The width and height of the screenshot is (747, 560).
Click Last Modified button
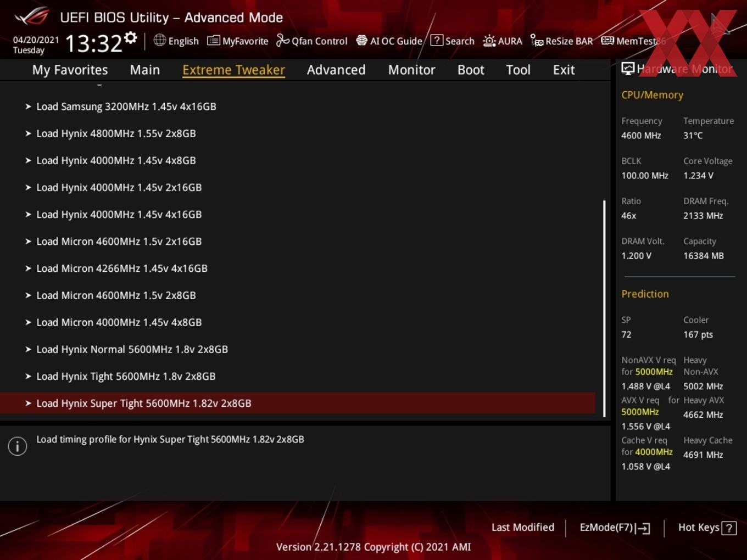(x=522, y=527)
